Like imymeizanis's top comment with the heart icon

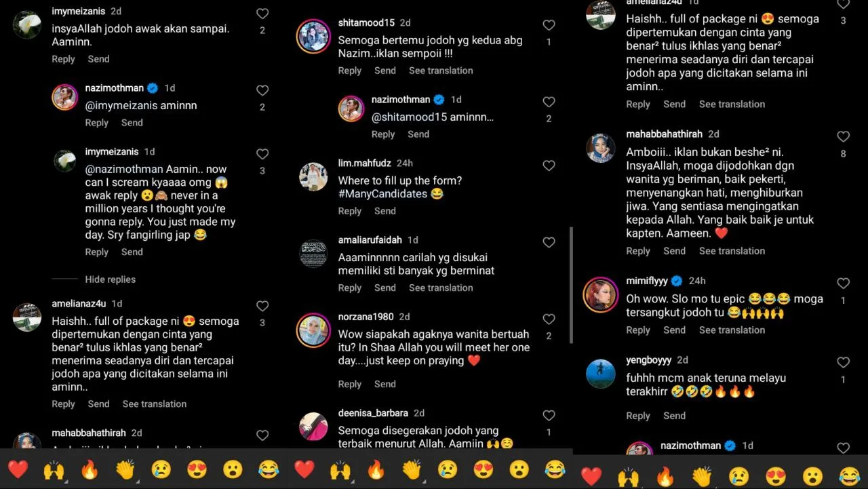(x=262, y=14)
